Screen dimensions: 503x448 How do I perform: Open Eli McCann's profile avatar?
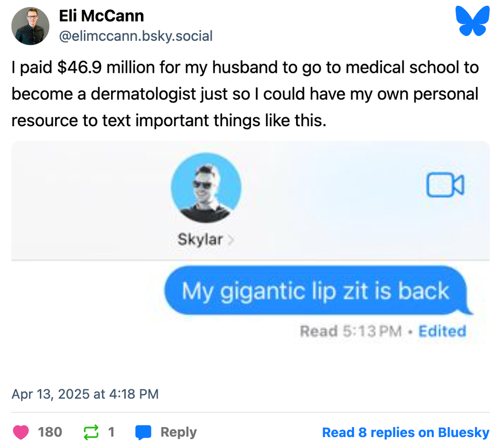(30, 26)
